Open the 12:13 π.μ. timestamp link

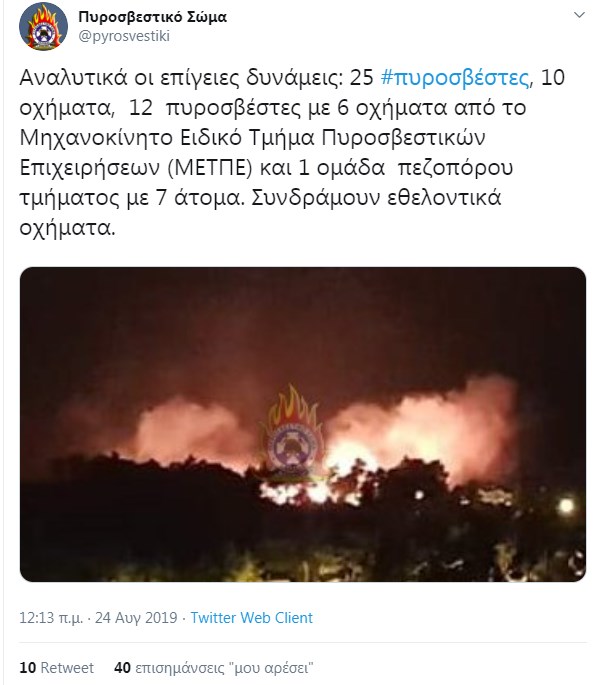pyautogui.click(x=51, y=618)
